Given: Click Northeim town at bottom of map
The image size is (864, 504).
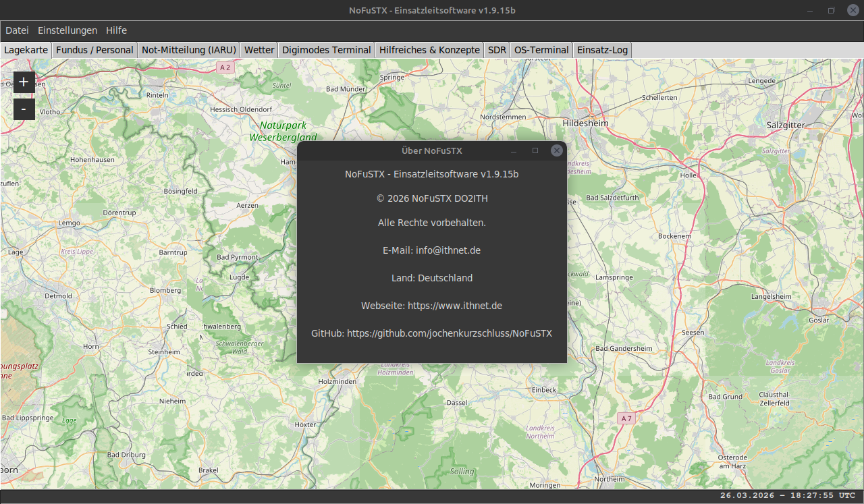Looking at the screenshot, I should [610, 479].
